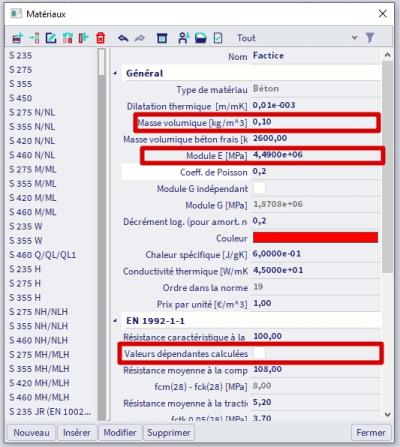Click the properties panel scrollbar thumb
400x447 pixels.
pyautogui.click(x=387, y=167)
